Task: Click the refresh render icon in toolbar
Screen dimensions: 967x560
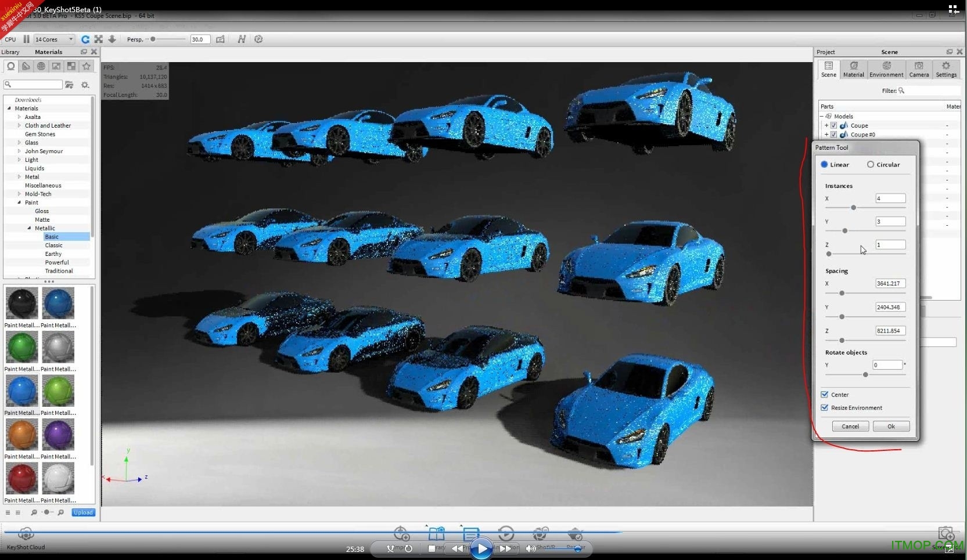Action: [85, 39]
